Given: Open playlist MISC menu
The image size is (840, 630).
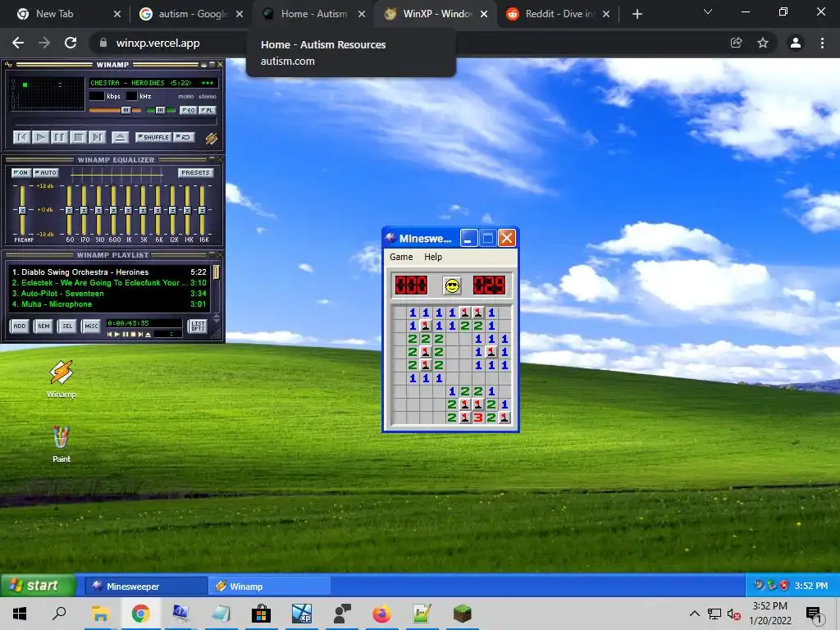Looking at the screenshot, I should (x=92, y=326).
